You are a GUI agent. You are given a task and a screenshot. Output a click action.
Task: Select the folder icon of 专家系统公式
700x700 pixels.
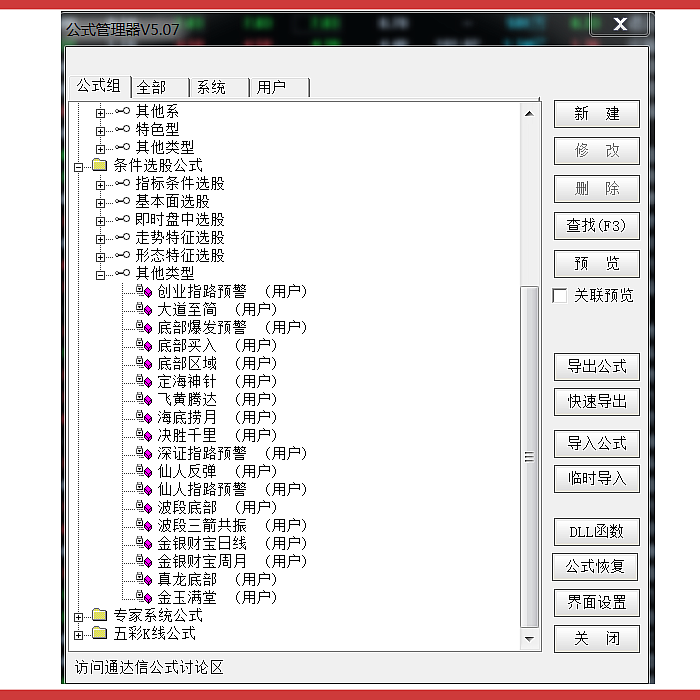click(99, 616)
